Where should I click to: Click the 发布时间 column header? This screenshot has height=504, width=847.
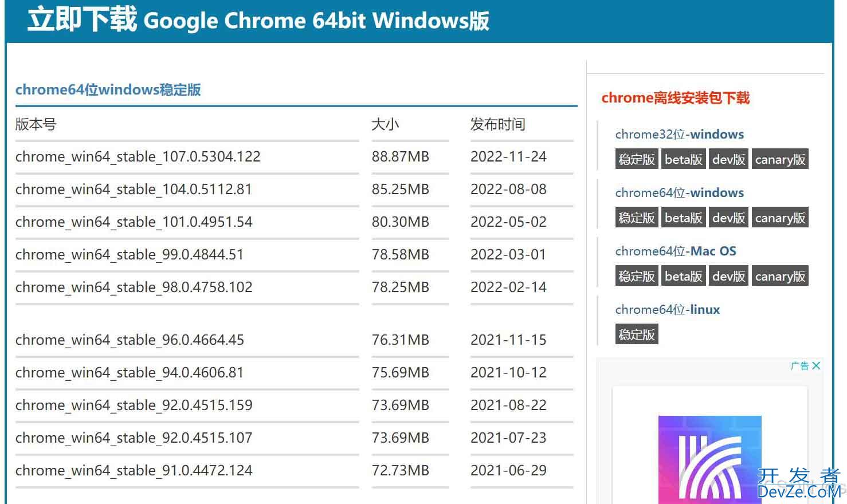(497, 124)
